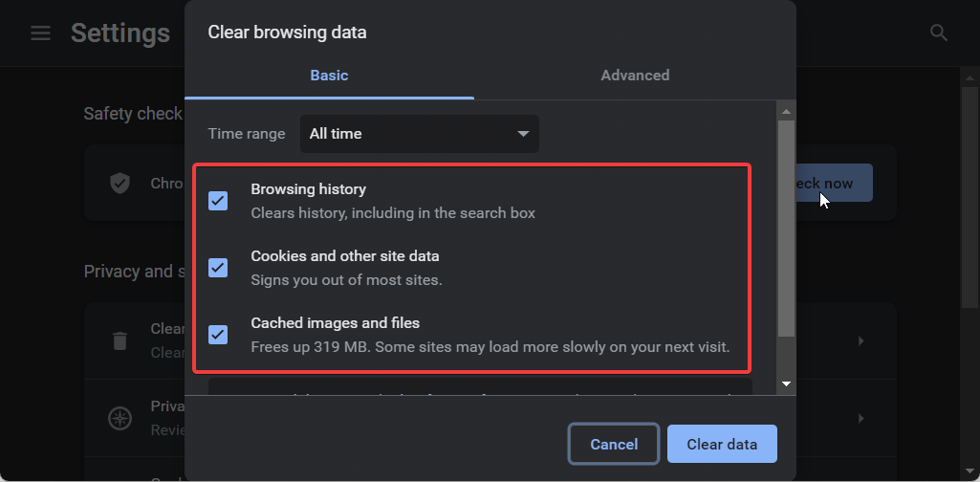Uncheck the Browsing history checkbox
980x482 pixels.
(x=218, y=201)
